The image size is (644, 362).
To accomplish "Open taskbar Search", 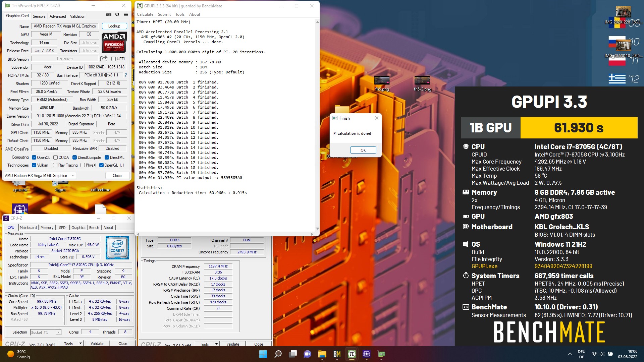I will tap(278, 354).
